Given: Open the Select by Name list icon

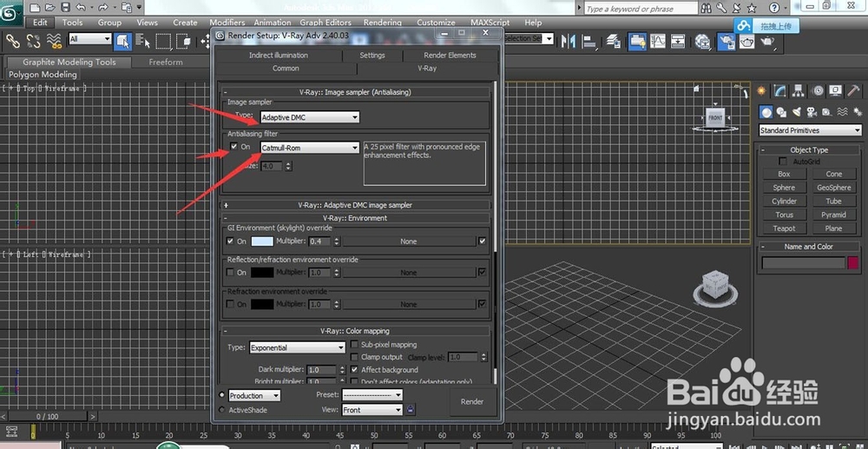Looking at the screenshot, I should (x=143, y=41).
